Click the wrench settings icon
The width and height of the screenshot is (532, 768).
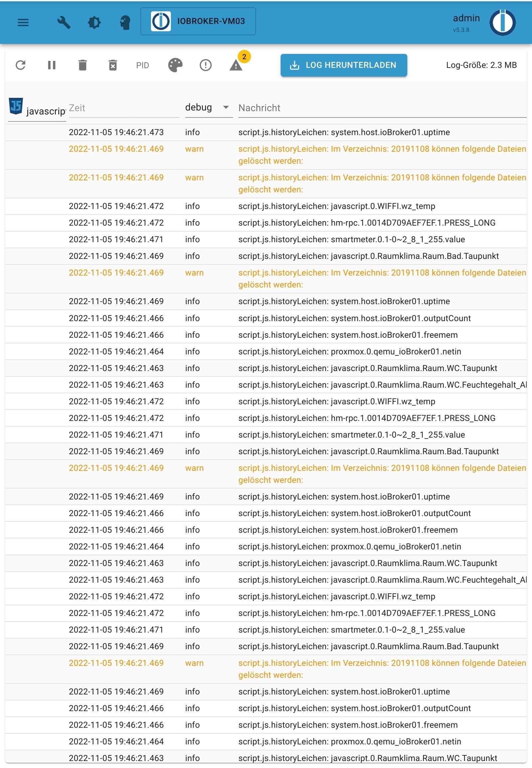64,22
